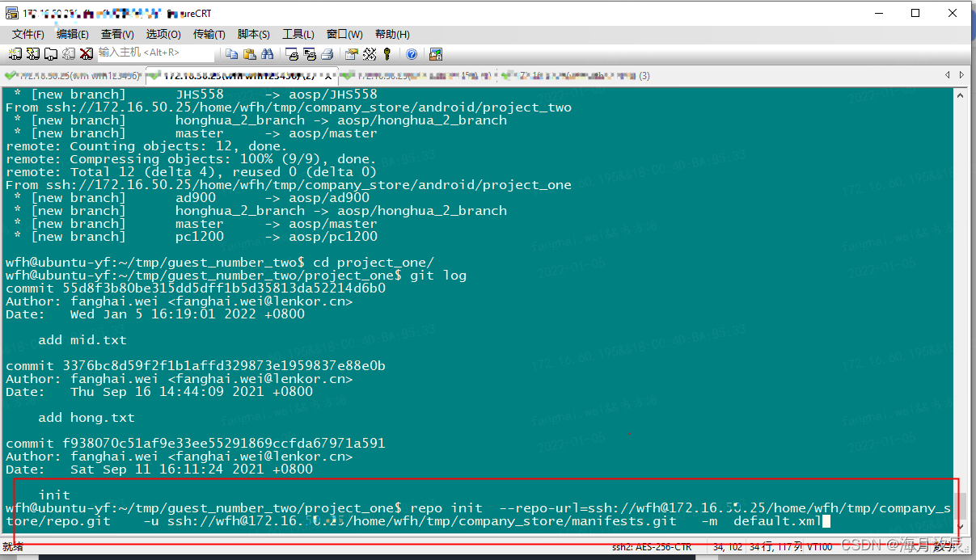Screen dimensions: 976x560
Task: Click 'default.xml' at the end of repo command
Action: [x=777, y=521]
